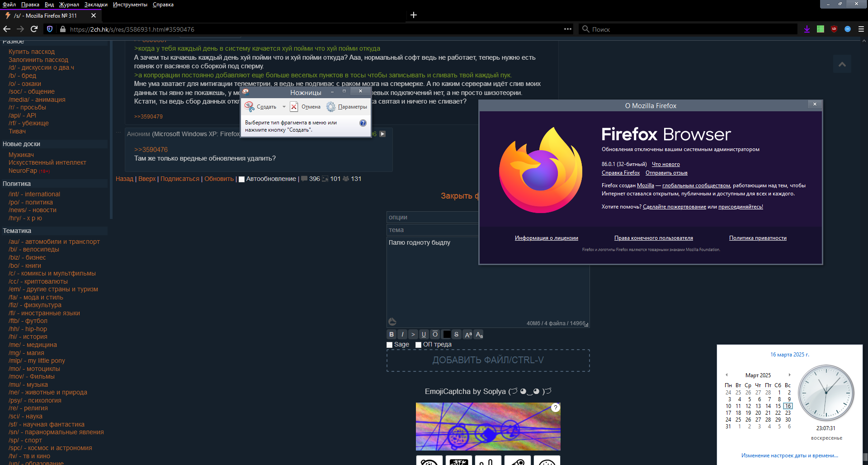Open Политика приватности link
This screenshot has width=868, height=465.
click(758, 238)
